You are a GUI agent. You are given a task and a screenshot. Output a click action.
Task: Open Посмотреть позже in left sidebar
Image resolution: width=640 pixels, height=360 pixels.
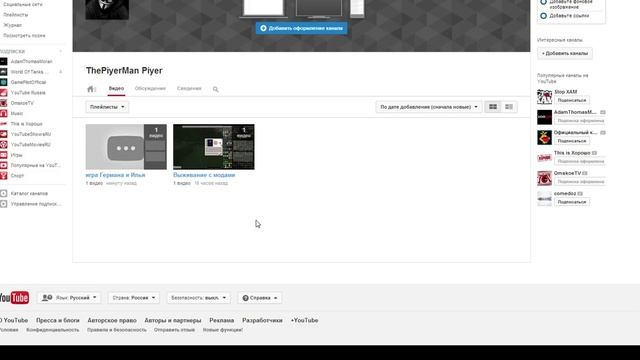(24, 36)
